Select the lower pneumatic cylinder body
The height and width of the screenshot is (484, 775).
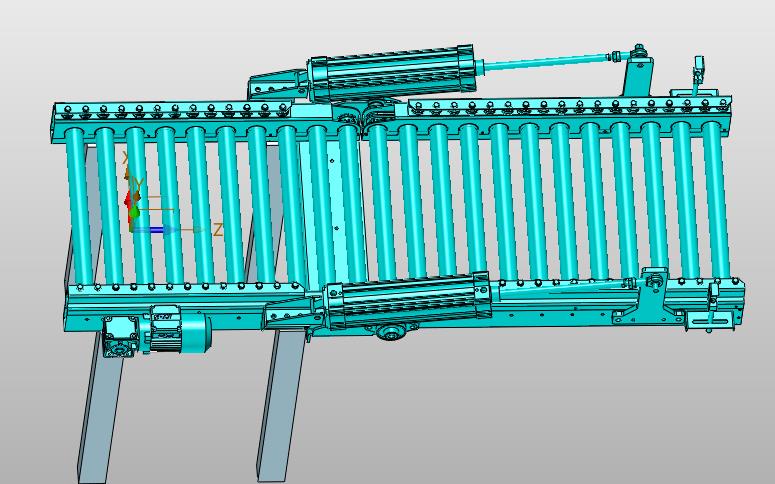click(x=408, y=301)
